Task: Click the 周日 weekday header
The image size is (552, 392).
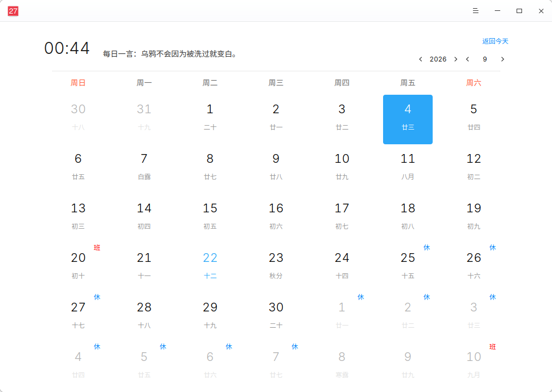Action: coord(78,83)
